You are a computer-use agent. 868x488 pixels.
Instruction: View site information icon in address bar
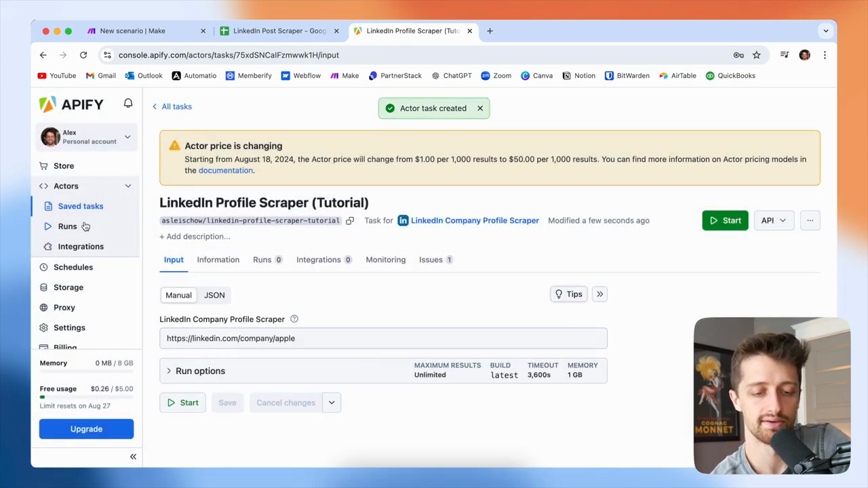(107, 55)
